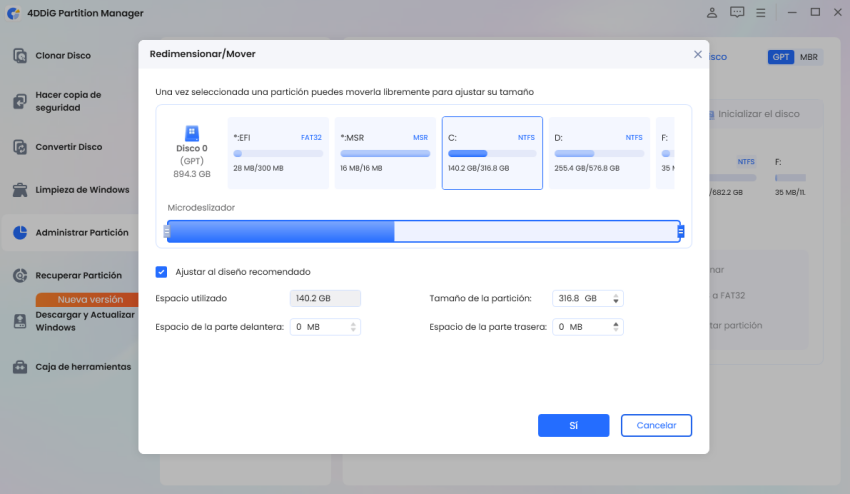Click the right handle of Microdeslizador
This screenshot has height=494, width=850.
coord(681,232)
